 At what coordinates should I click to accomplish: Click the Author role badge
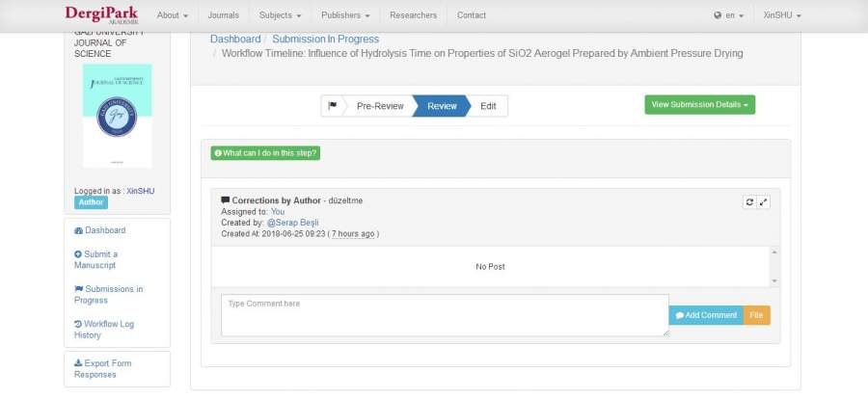[x=91, y=202]
